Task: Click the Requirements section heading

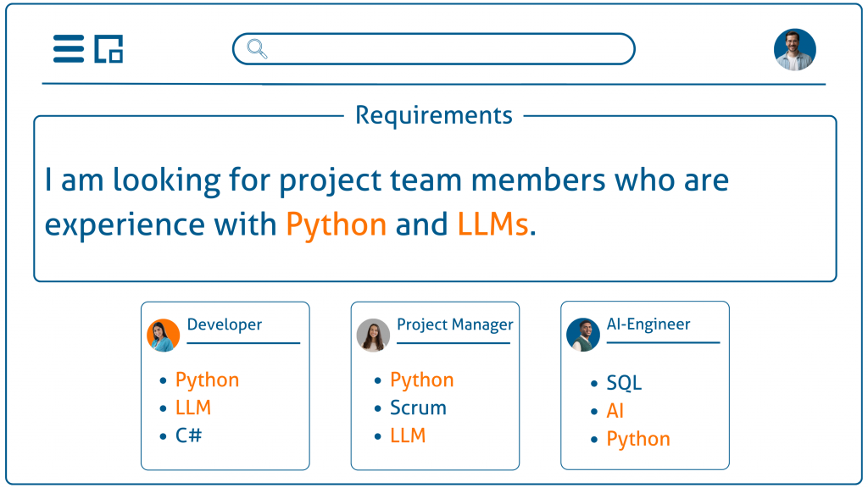Action: pyautogui.click(x=434, y=115)
